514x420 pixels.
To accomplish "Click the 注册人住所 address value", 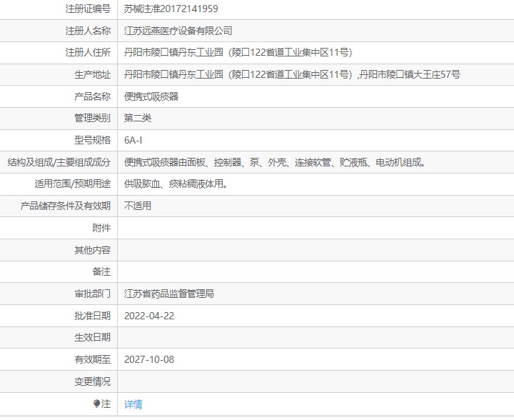I will click(x=238, y=52).
